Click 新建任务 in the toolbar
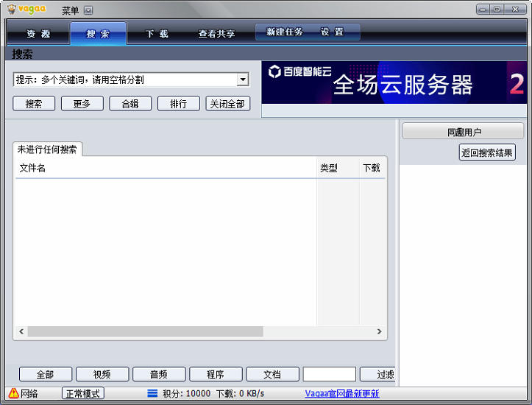The image size is (532, 405). [x=284, y=32]
